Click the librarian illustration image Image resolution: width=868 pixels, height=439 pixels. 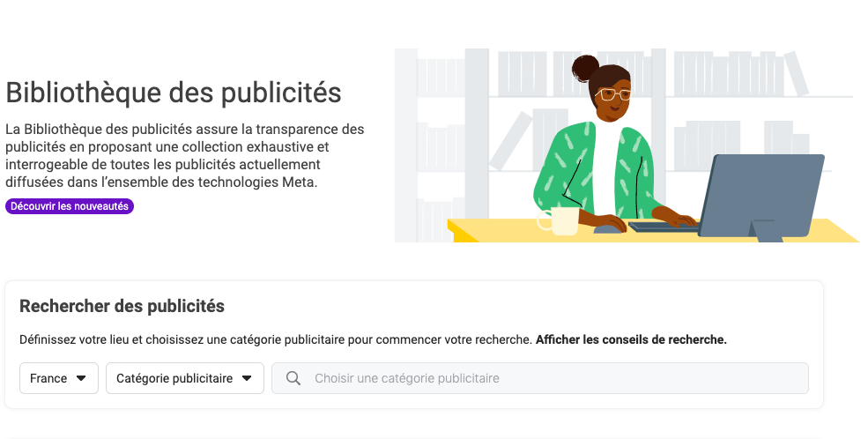tap(627, 145)
